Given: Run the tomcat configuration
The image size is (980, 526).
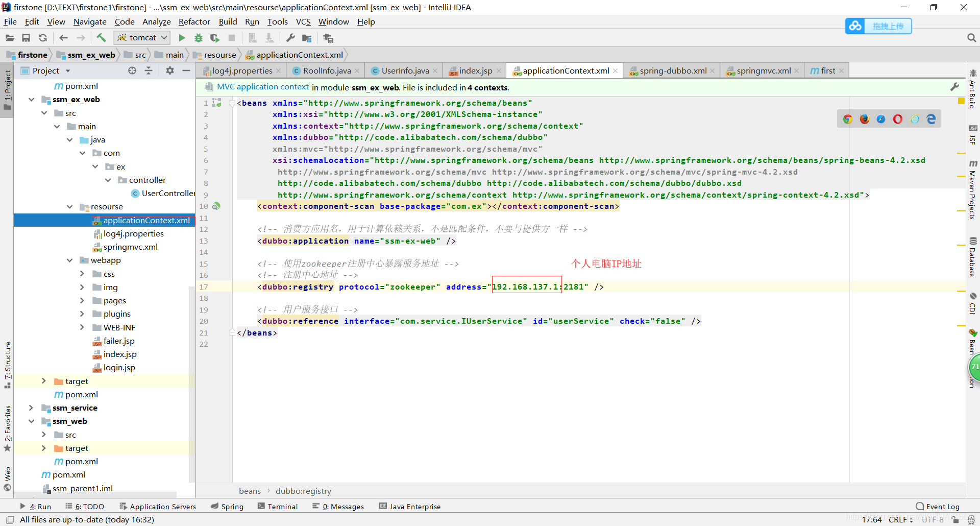Looking at the screenshot, I should (182, 38).
